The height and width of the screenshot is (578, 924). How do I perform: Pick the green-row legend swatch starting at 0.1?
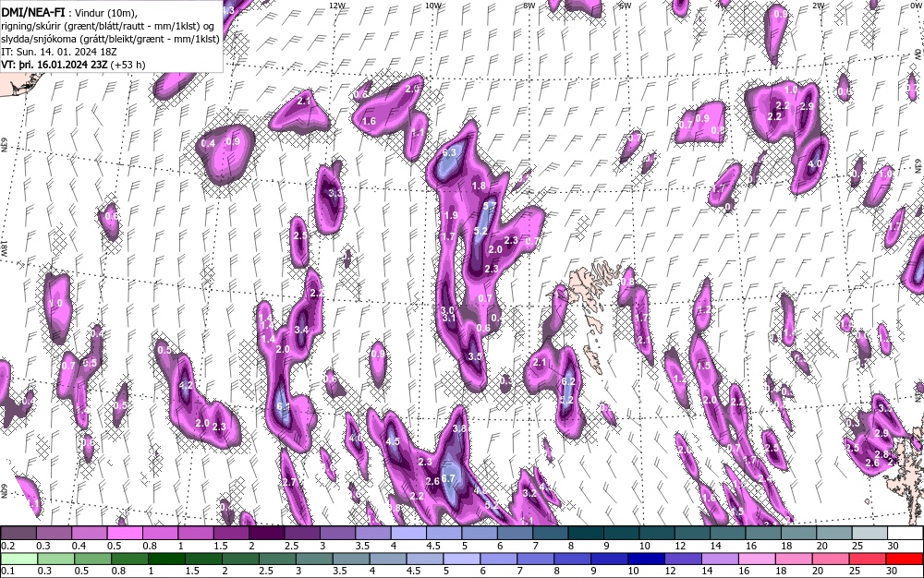tap(19, 559)
